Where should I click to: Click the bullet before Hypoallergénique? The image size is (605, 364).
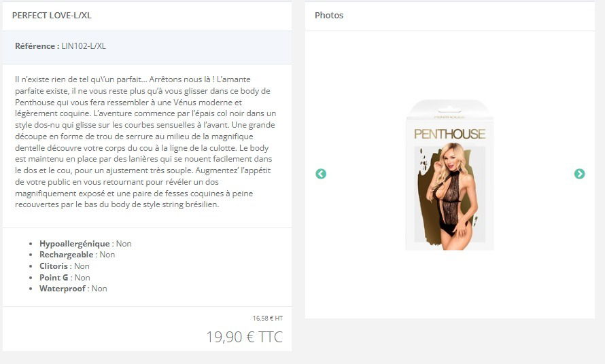tap(31, 244)
